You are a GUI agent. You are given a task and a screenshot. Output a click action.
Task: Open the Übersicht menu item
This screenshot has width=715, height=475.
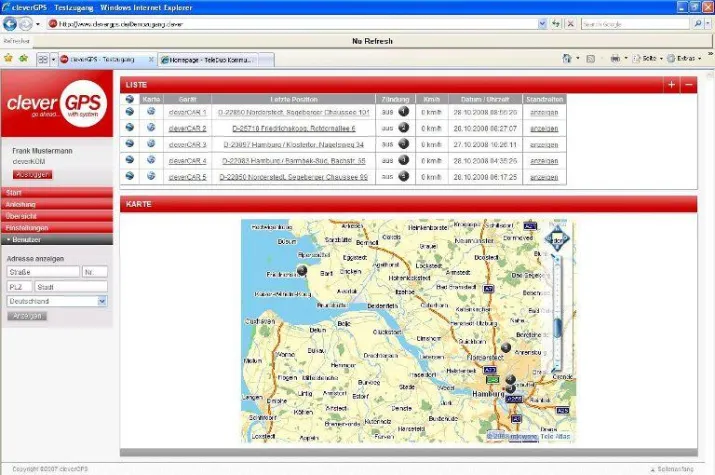[x=56, y=216]
